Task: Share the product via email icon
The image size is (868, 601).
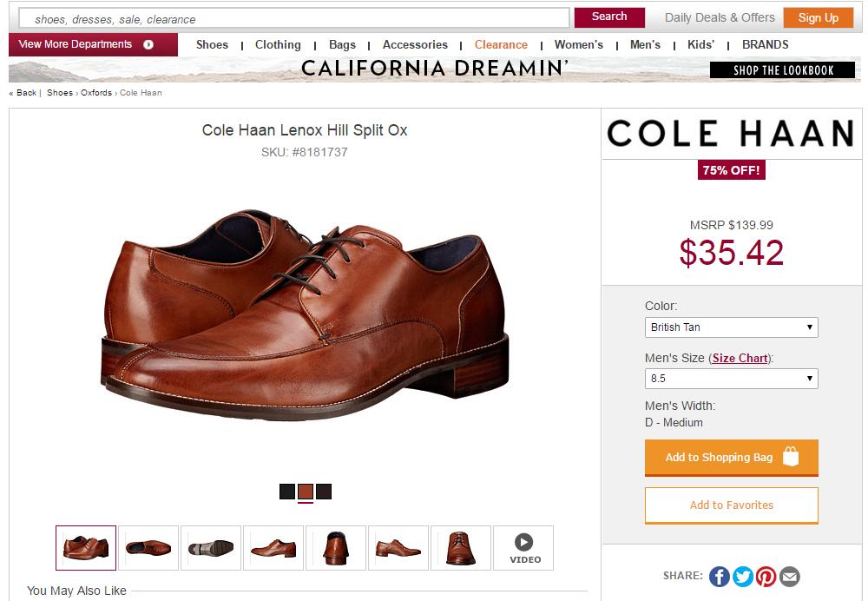Action: [x=789, y=576]
